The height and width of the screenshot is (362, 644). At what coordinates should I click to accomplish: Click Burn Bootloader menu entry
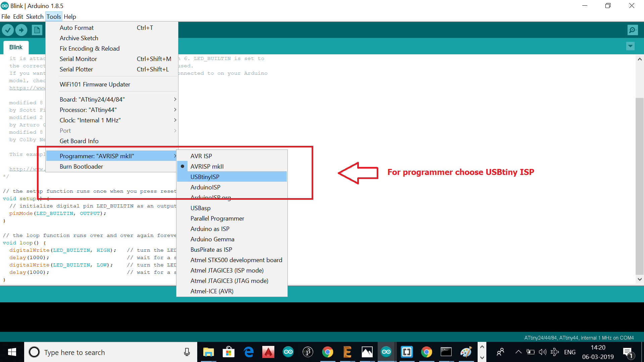(81, 166)
